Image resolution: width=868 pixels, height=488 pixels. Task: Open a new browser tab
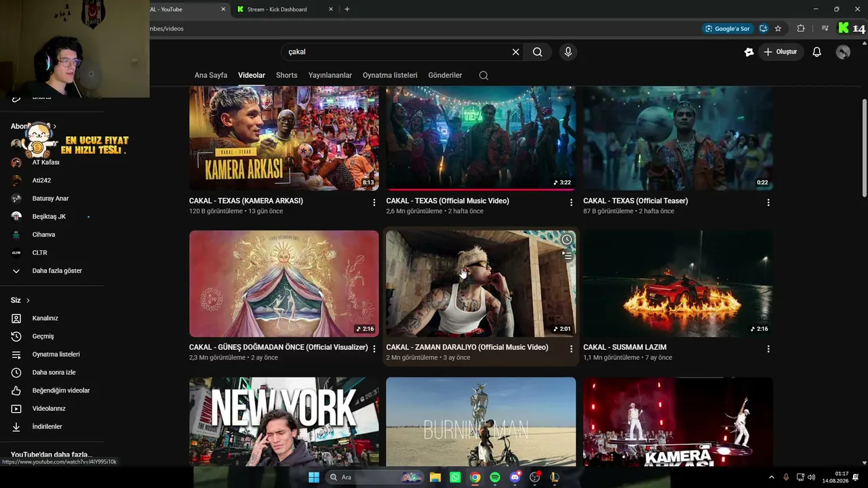pos(347,9)
